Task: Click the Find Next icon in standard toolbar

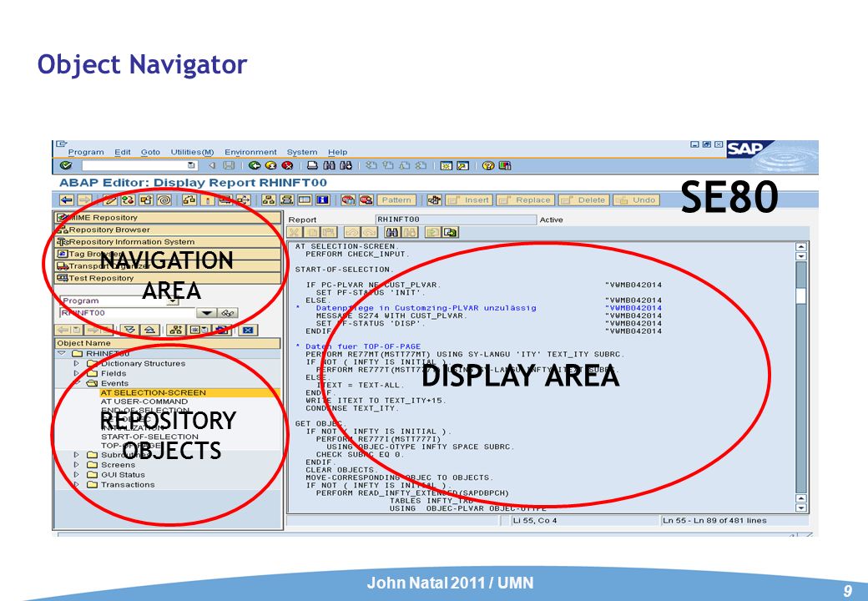Action: (x=346, y=165)
